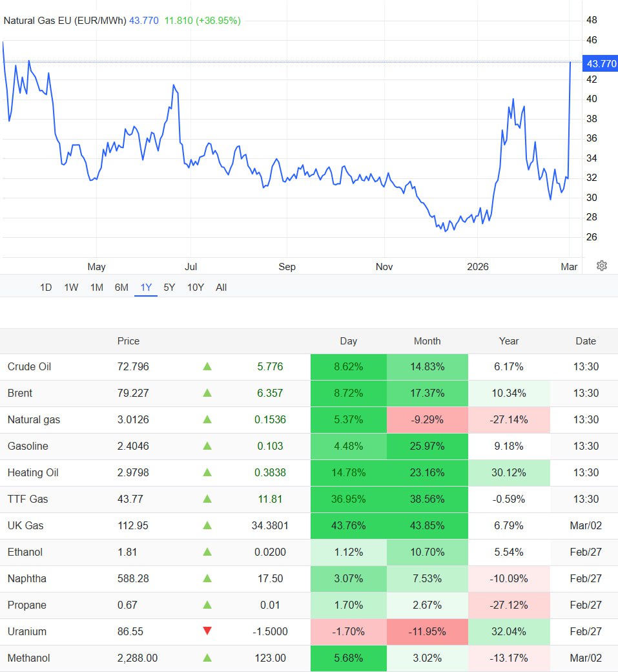Click Naphtha year change -10.09%

509,578
